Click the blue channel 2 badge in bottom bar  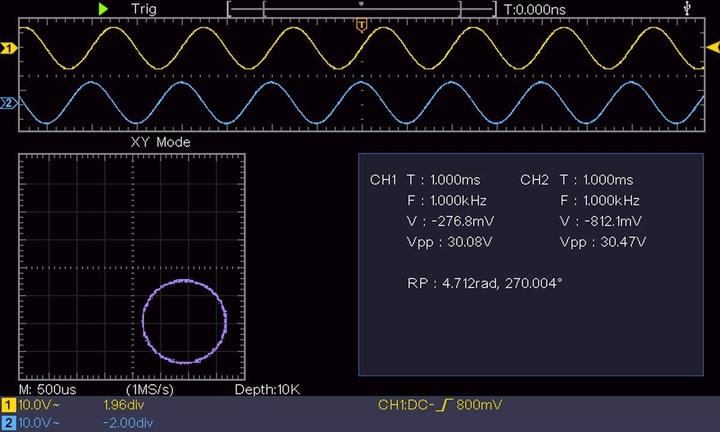(8, 423)
